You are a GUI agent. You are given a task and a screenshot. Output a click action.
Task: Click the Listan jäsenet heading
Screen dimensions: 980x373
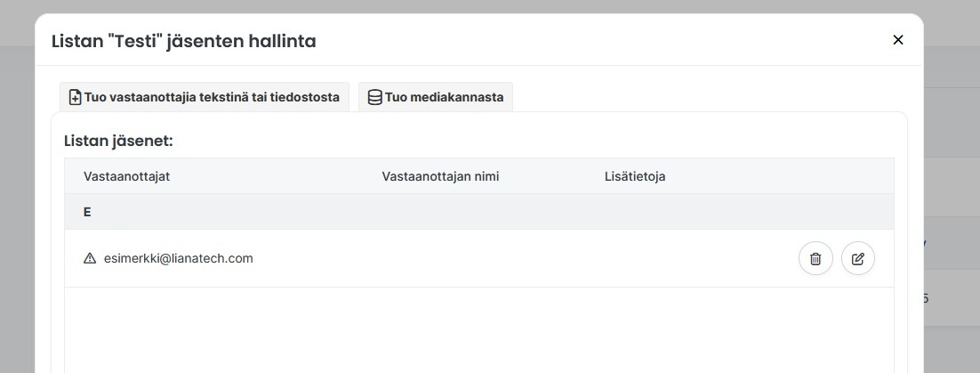[119, 141]
